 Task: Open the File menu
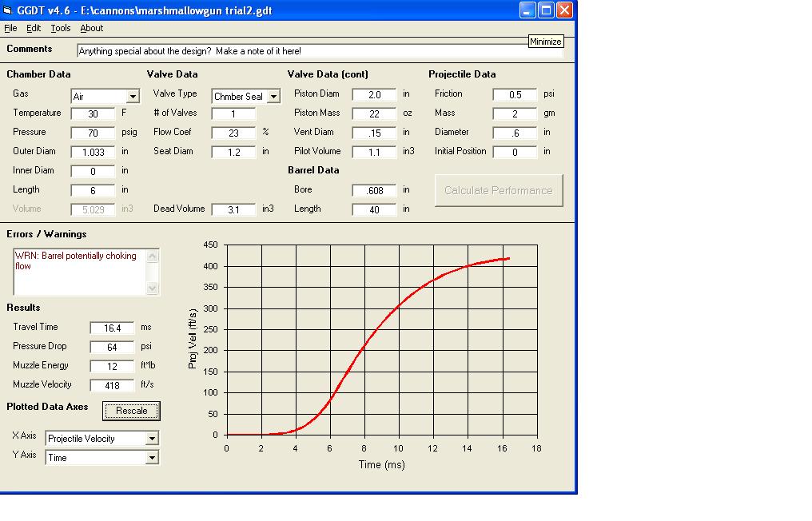pyautogui.click(x=10, y=28)
